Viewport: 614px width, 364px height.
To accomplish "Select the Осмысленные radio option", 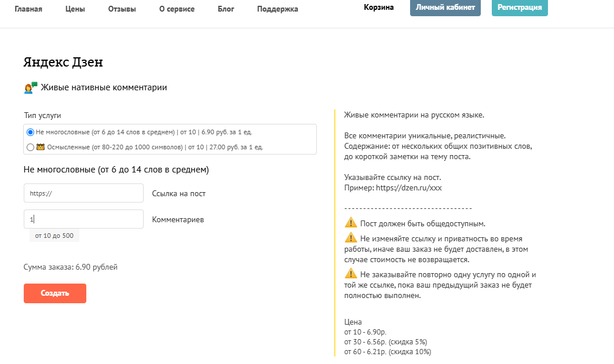I will pyautogui.click(x=30, y=147).
